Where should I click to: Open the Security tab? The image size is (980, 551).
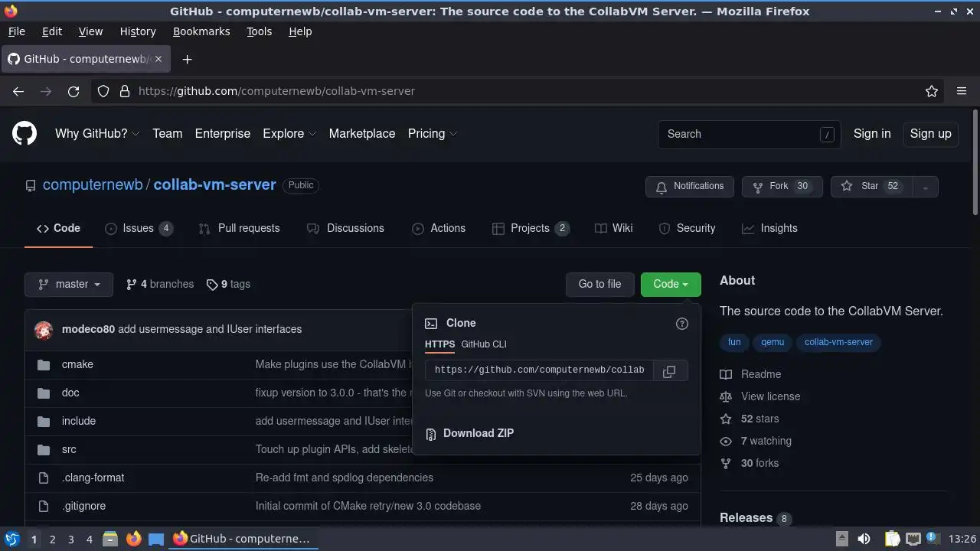tap(687, 229)
